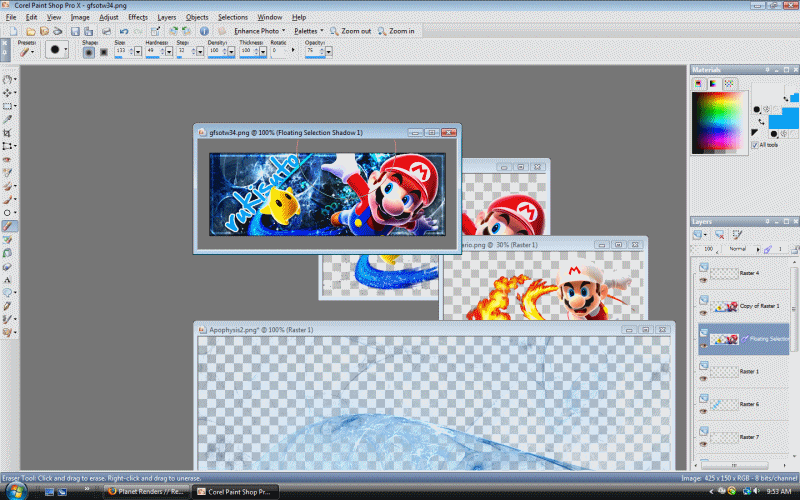Toggle the All tools checkbox
800x500 pixels.
click(755, 145)
